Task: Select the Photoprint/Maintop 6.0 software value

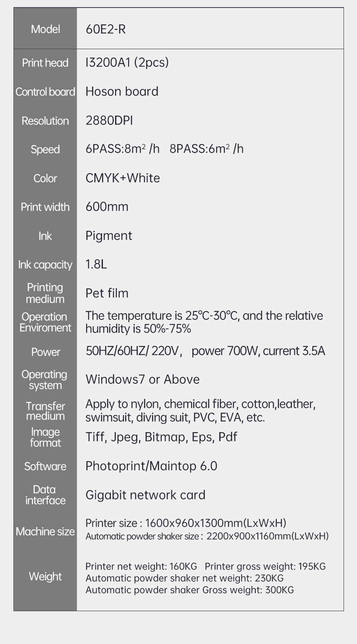Action: click(x=151, y=466)
